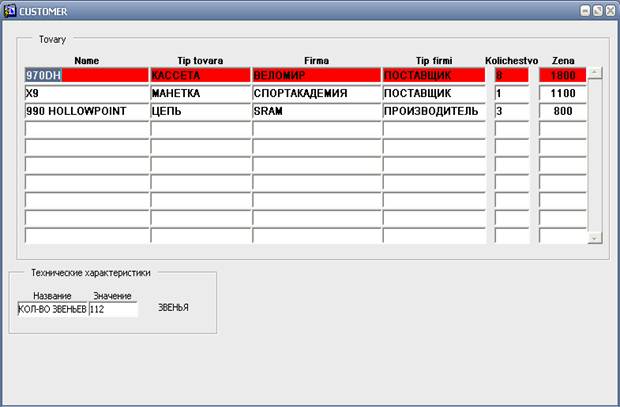
Task: Select the SRAM firma cell
Action: click(x=316, y=111)
